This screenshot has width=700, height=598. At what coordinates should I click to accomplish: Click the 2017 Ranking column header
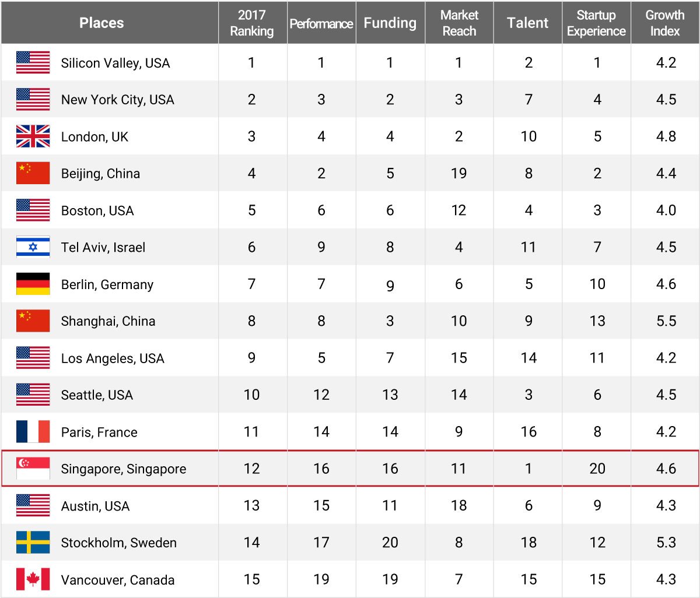coord(252,23)
